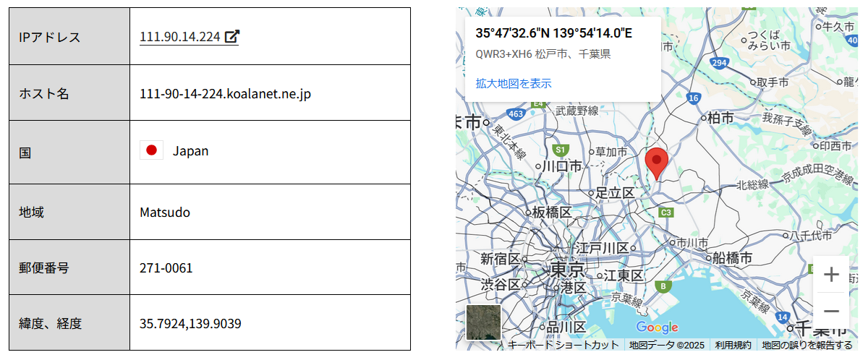Click the 印西市 label on the map
The width and height of the screenshot is (868, 360).
coord(835,145)
